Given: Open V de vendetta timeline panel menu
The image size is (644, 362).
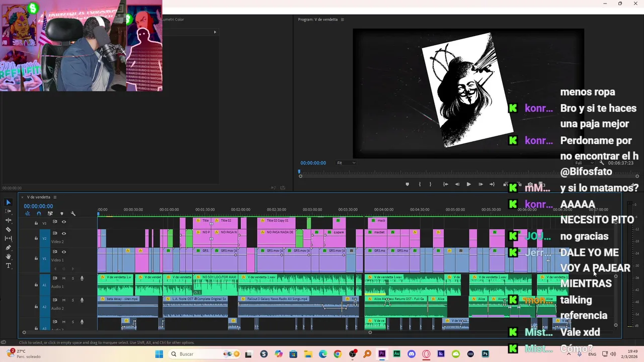Looking at the screenshot, I should 55,197.
